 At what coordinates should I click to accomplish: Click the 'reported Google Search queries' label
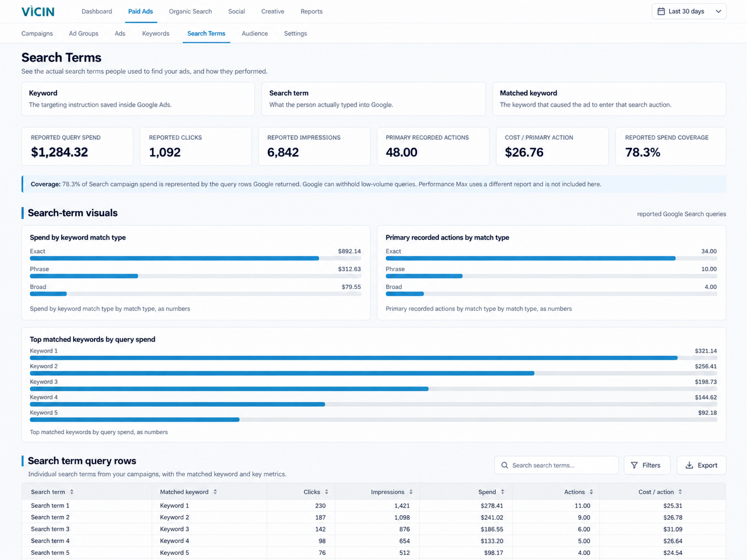coord(681,214)
